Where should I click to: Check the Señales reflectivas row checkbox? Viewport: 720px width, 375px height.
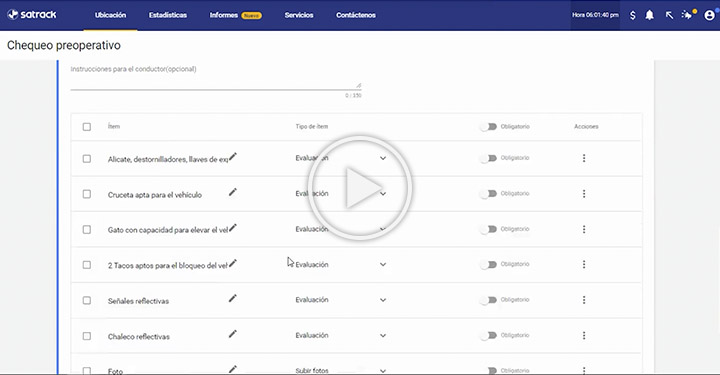87,300
